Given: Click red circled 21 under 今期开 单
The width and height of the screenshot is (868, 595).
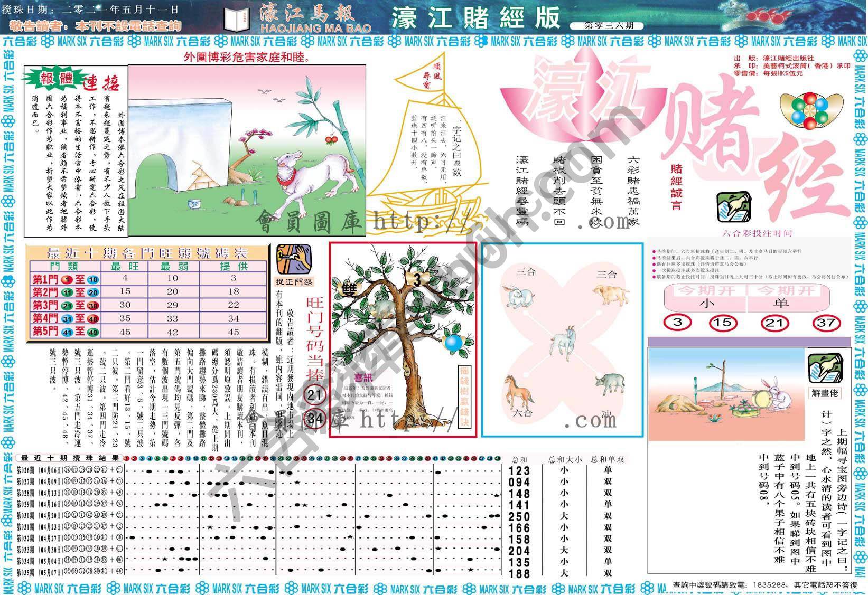Looking at the screenshot, I should point(773,323).
